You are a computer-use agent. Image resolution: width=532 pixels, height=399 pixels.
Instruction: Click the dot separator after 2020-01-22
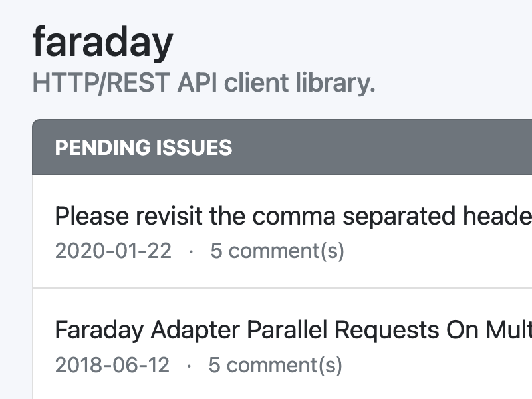(x=191, y=252)
